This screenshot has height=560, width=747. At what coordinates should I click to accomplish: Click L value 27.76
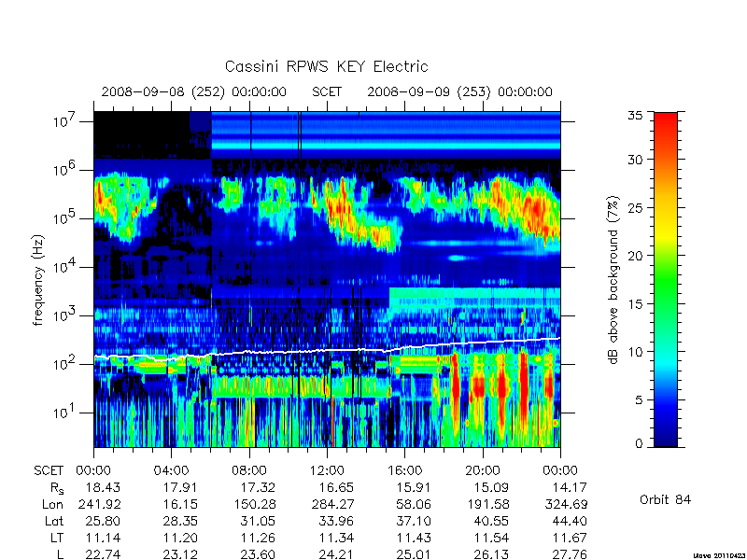click(x=570, y=554)
